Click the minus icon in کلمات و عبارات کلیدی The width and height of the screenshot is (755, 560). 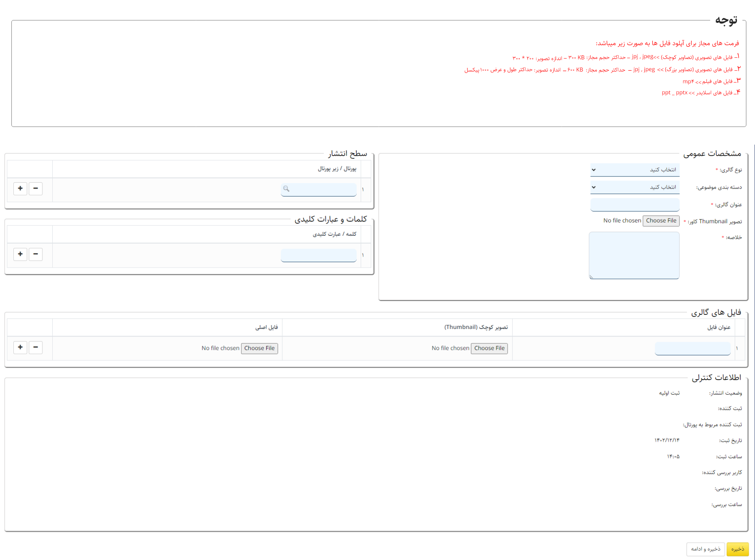pyautogui.click(x=35, y=254)
